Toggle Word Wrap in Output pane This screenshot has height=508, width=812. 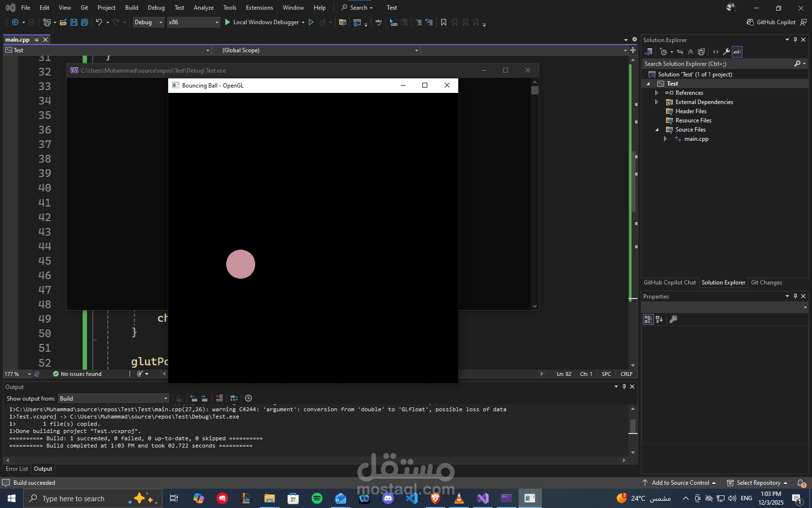(x=234, y=398)
